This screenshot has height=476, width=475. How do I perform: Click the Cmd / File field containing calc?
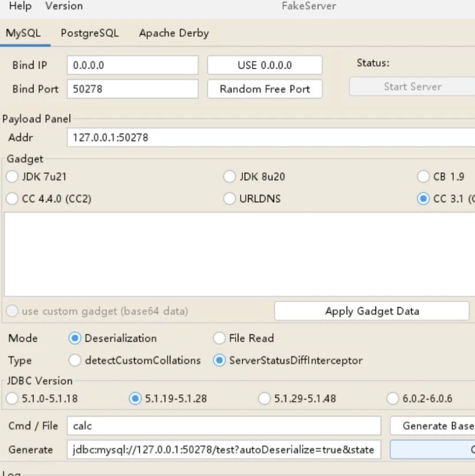pyautogui.click(x=224, y=426)
